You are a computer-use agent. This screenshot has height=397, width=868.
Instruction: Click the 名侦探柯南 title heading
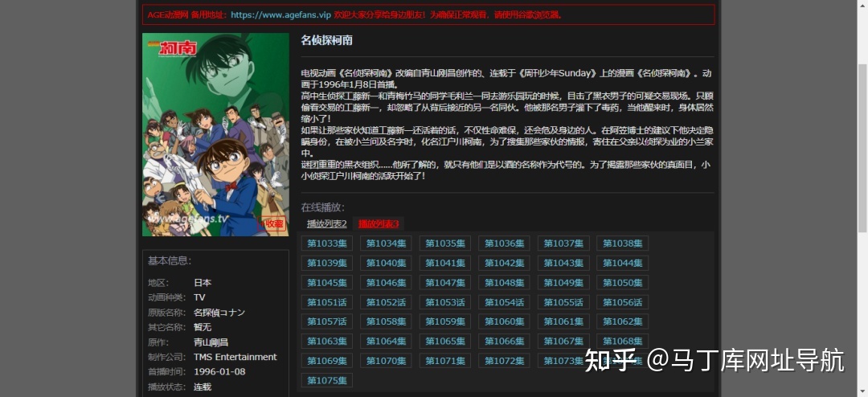point(326,40)
